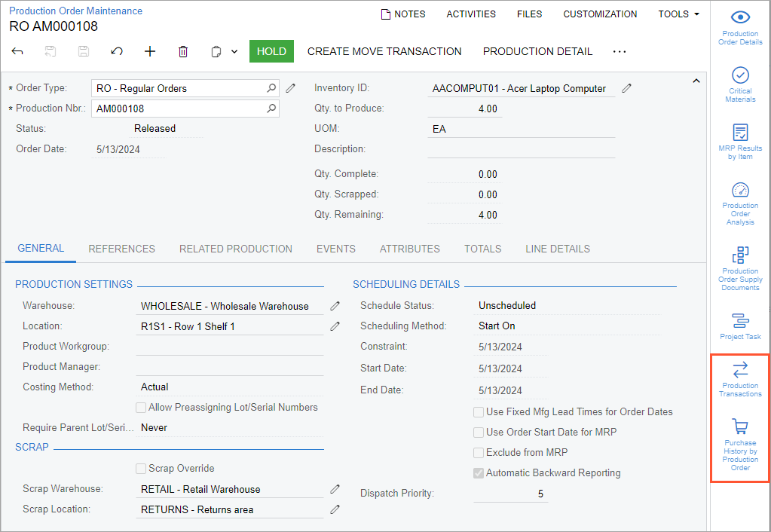Click the Add New Record plus icon
This screenshot has height=532, width=771.
click(x=150, y=51)
